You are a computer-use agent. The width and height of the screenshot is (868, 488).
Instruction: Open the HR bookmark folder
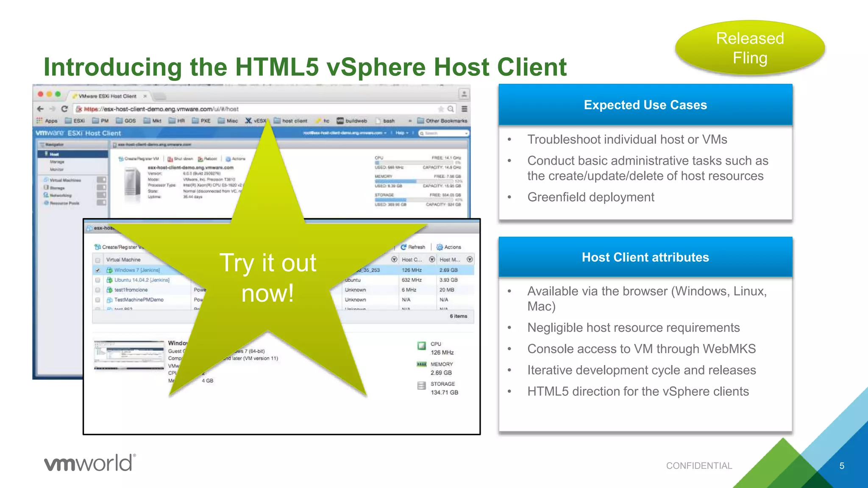(x=177, y=121)
